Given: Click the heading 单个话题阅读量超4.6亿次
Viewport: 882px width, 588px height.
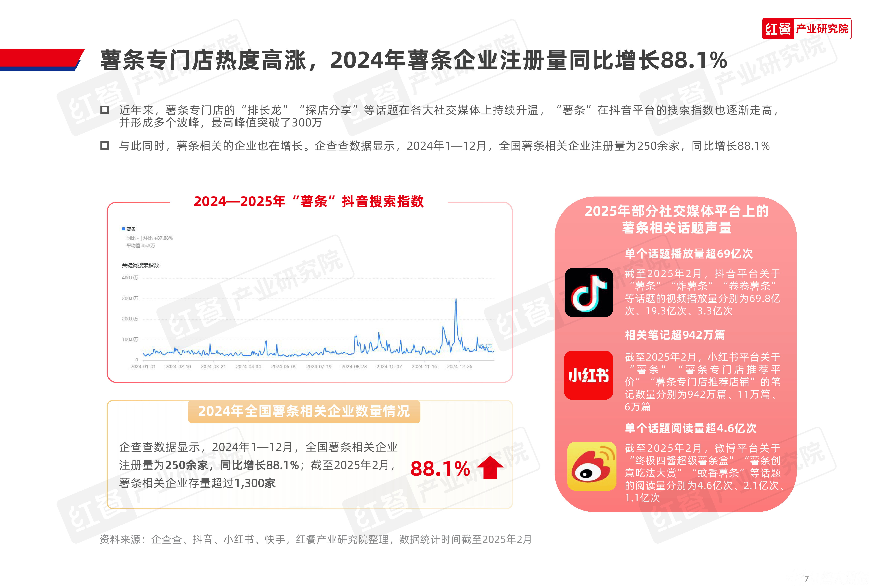Looking at the screenshot, I should click(691, 428).
